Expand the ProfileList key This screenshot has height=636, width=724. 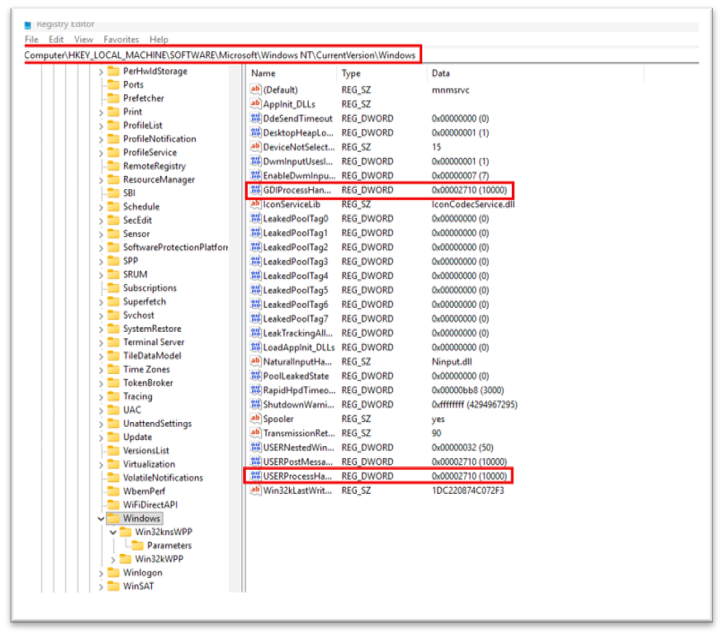click(101, 126)
